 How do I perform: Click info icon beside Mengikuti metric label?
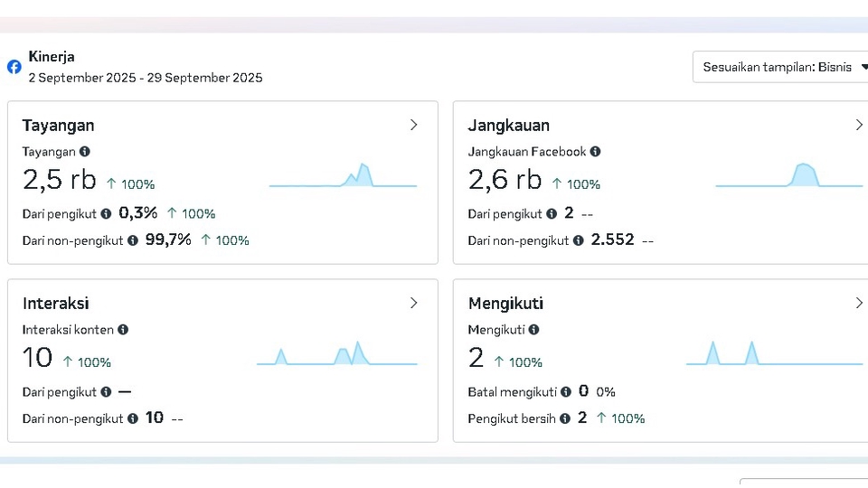click(533, 330)
